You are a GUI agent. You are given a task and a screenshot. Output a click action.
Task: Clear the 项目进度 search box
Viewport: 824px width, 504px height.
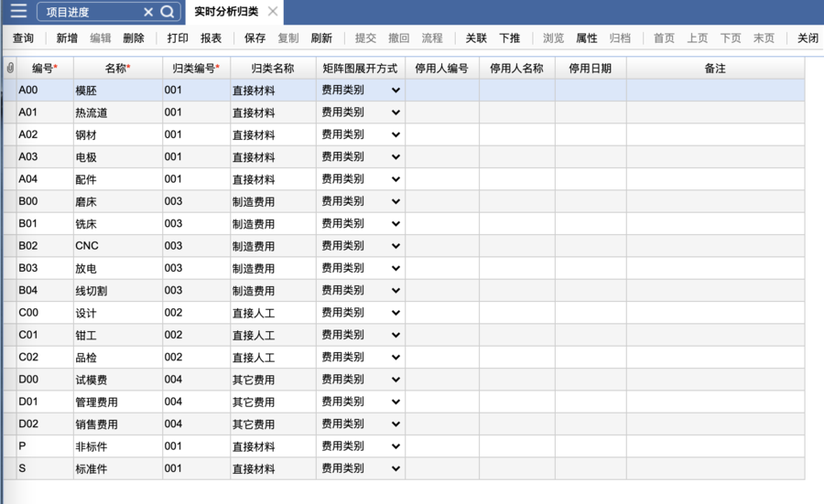[148, 12]
